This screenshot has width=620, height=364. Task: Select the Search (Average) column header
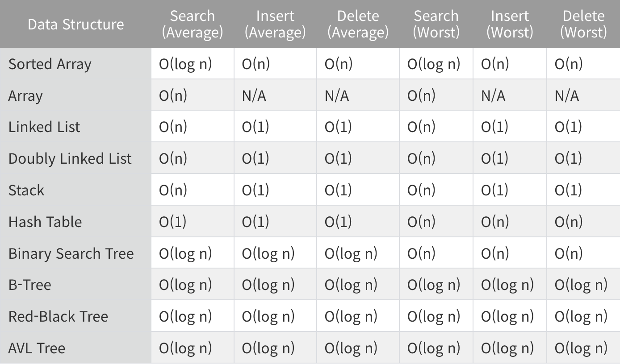tap(193, 24)
